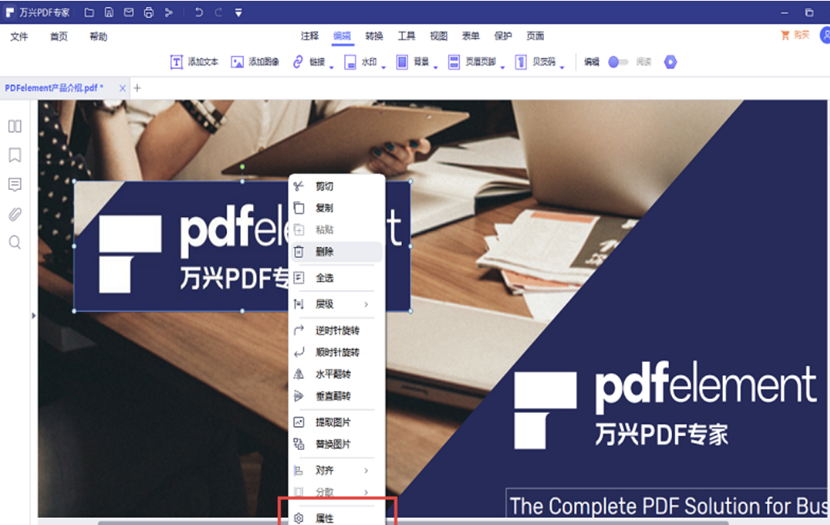
Task: Redo the undone action
Action: click(x=218, y=12)
